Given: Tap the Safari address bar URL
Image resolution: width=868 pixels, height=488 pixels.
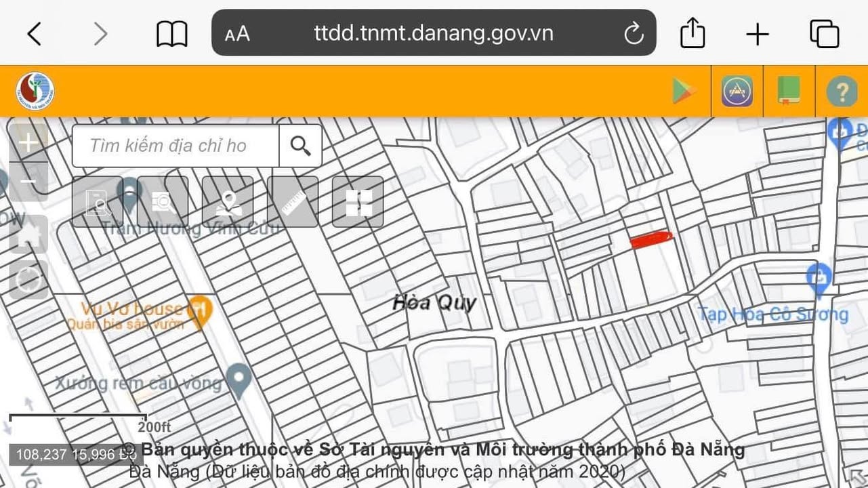Looking at the screenshot, I should [x=434, y=33].
